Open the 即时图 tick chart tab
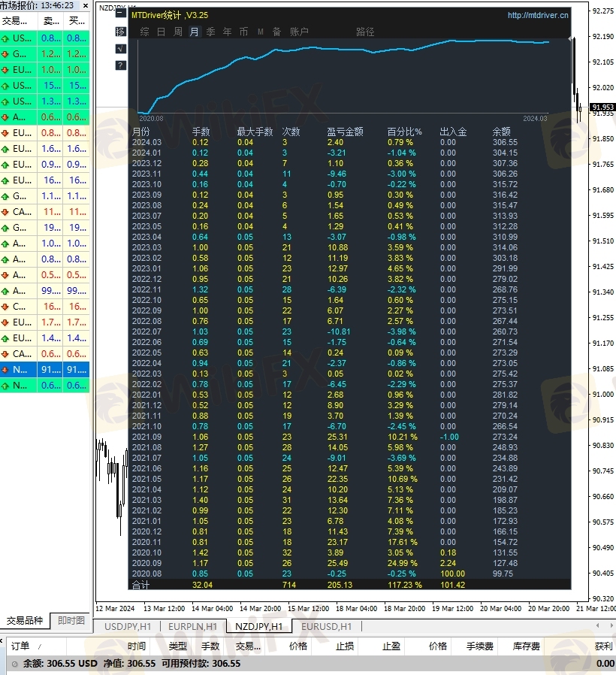The image size is (616, 675). coord(71,620)
